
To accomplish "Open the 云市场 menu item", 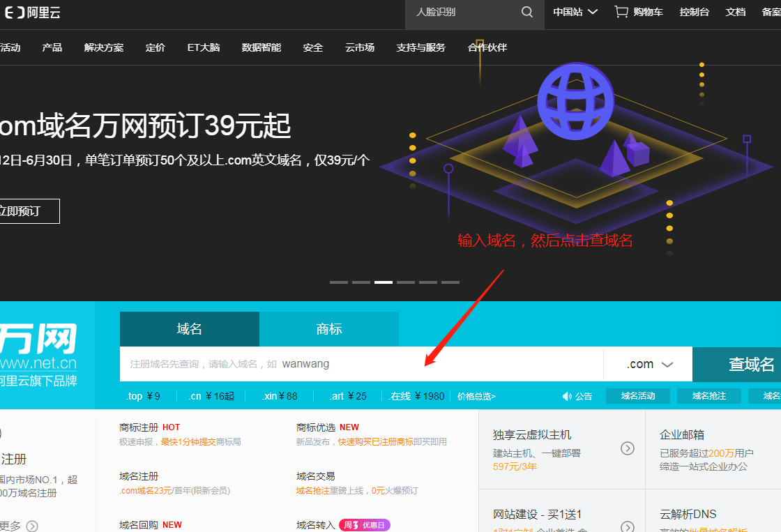I will [360, 47].
